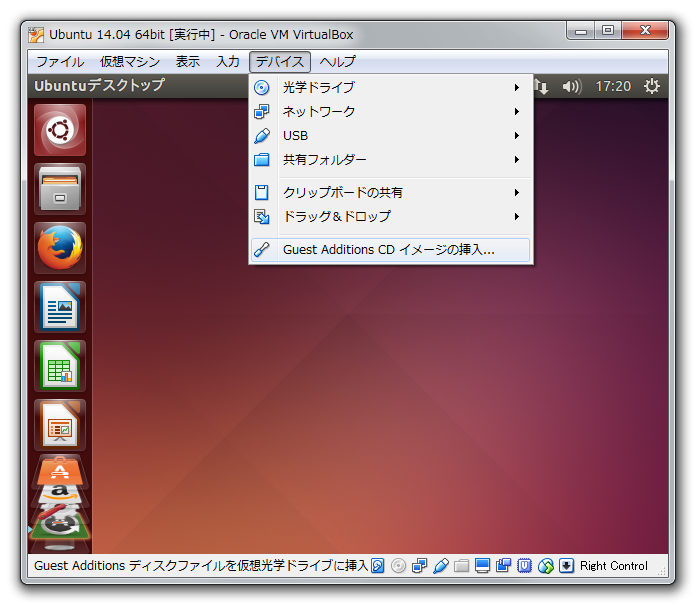Select Guest Additions CD イメージの挿入
696x605 pixels.
coord(391,250)
